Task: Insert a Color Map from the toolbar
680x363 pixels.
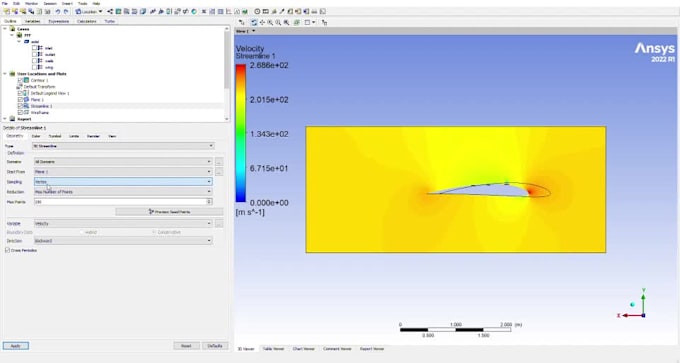Action: 194,11
